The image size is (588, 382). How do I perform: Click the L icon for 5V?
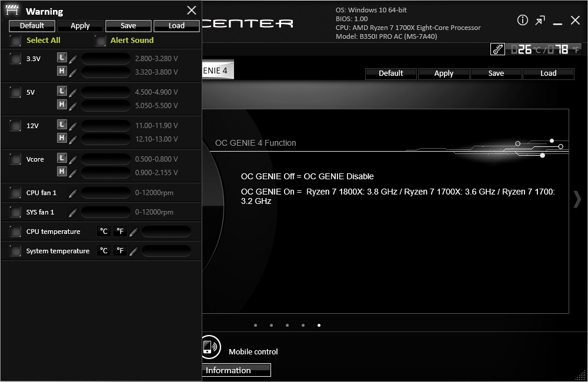(62, 91)
